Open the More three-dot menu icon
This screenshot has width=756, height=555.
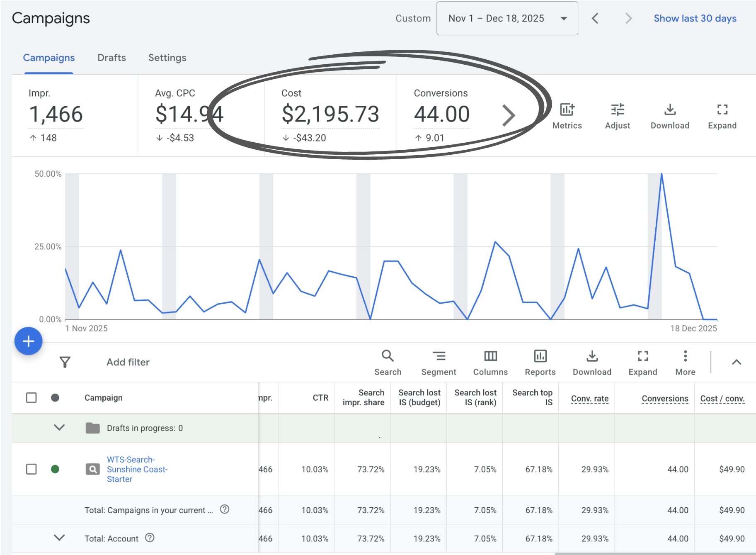click(x=685, y=356)
